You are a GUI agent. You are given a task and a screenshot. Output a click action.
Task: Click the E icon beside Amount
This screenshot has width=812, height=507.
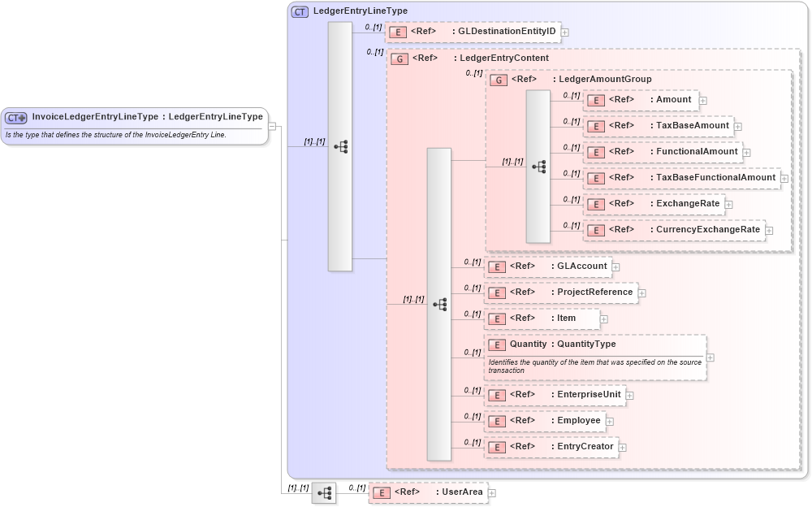point(594,100)
